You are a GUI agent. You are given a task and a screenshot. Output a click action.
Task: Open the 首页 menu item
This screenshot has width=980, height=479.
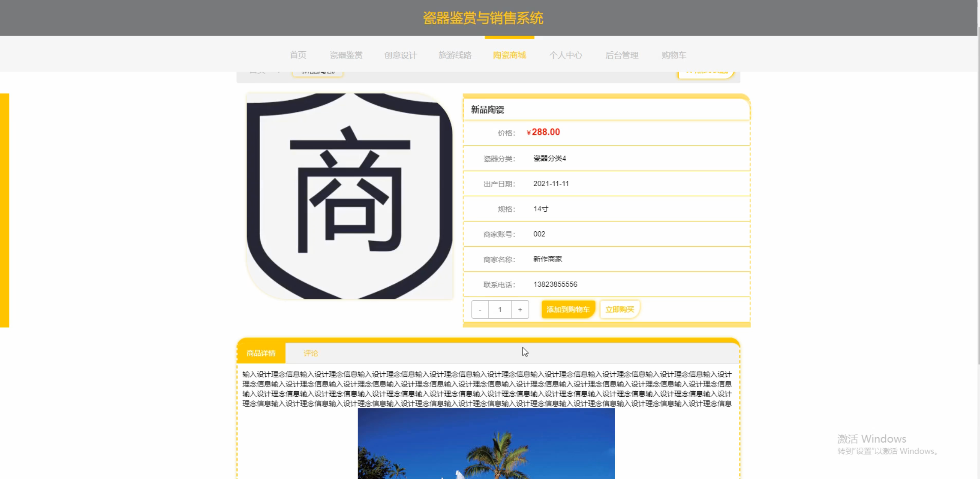(x=298, y=55)
